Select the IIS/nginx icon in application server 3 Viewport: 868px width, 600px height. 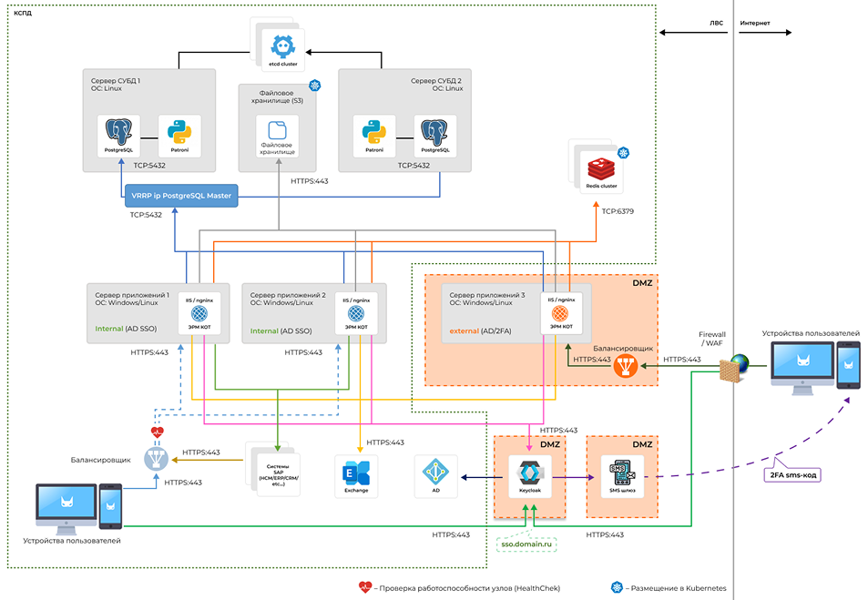tap(560, 313)
